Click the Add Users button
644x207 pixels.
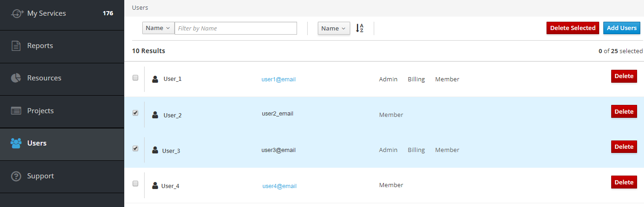point(621,28)
